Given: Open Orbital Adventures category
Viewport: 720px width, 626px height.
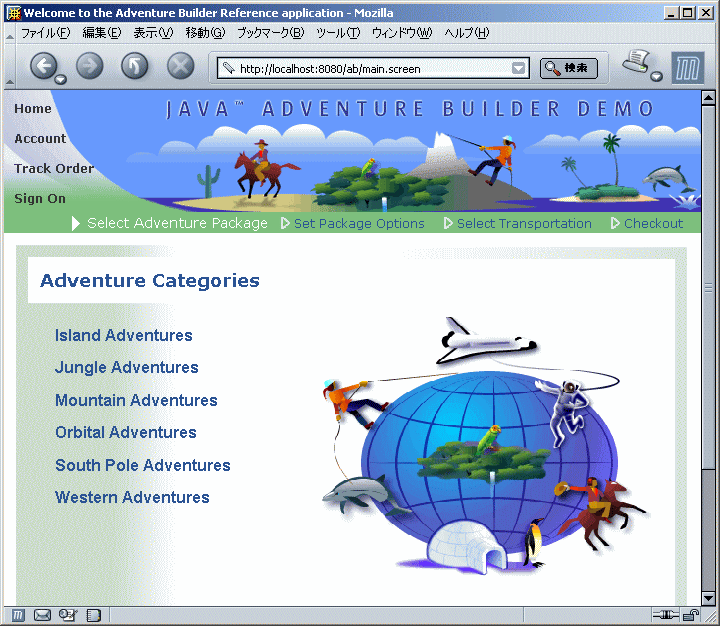Looking at the screenshot, I should point(125,432).
